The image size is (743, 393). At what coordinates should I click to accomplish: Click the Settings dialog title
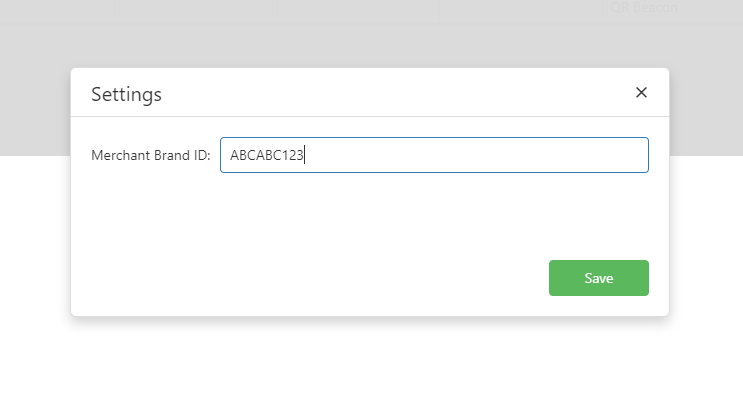coord(127,94)
